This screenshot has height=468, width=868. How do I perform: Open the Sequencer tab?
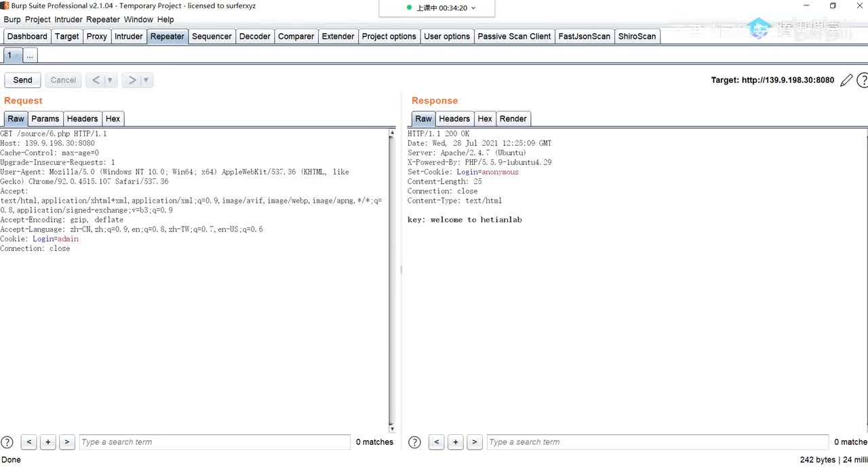tap(212, 37)
